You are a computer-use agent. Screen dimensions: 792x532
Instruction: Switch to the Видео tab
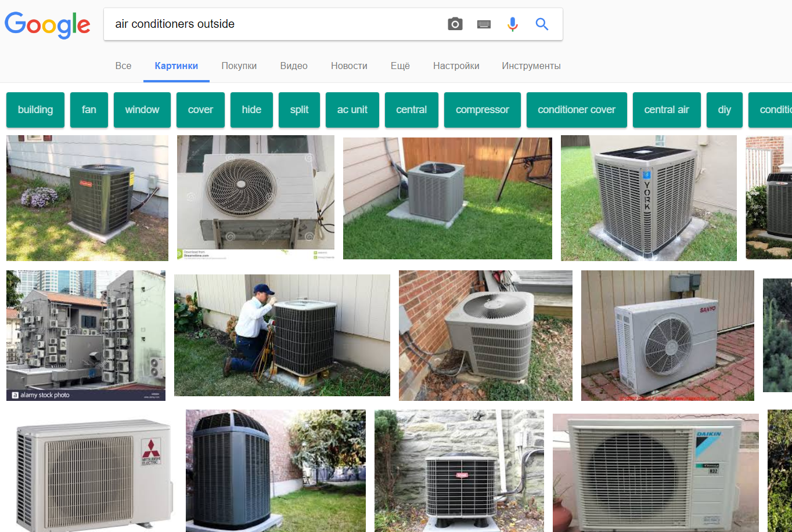[294, 66]
